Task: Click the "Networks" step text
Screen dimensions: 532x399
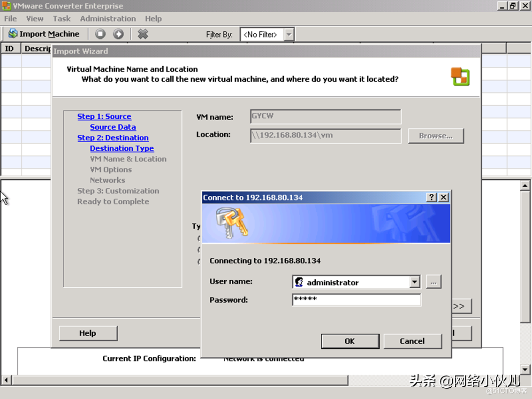Action: pyautogui.click(x=107, y=180)
